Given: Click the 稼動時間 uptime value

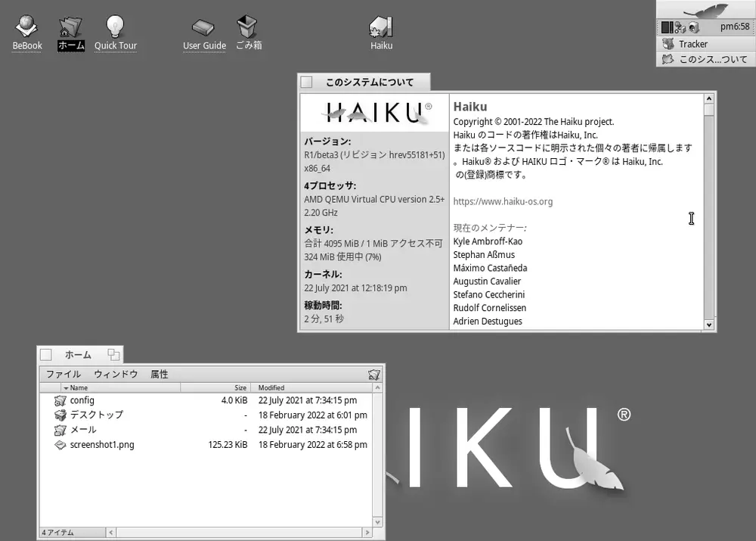Looking at the screenshot, I should point(324,319).
